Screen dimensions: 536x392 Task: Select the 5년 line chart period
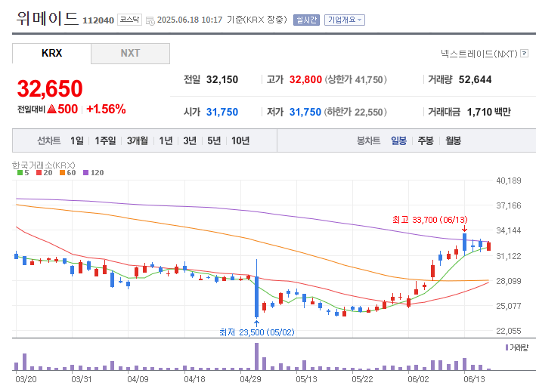point(214,140)
